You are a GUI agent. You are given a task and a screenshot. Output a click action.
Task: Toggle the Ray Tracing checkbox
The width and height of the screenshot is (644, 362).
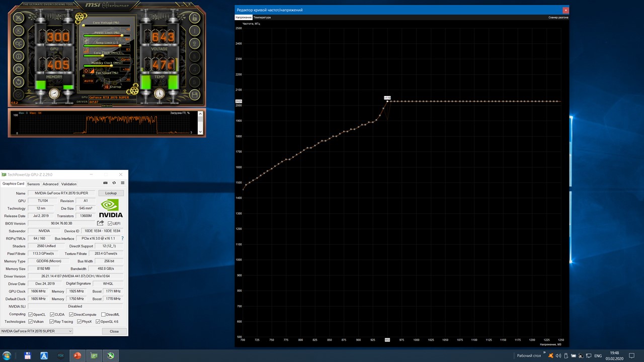(51, 321)
